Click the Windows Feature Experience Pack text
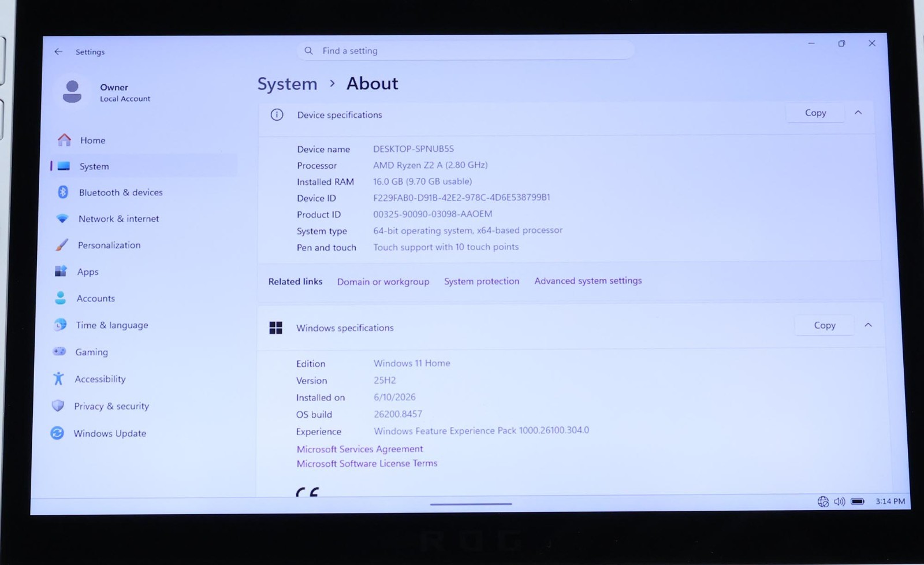924x565 pixels. point(482,430)
